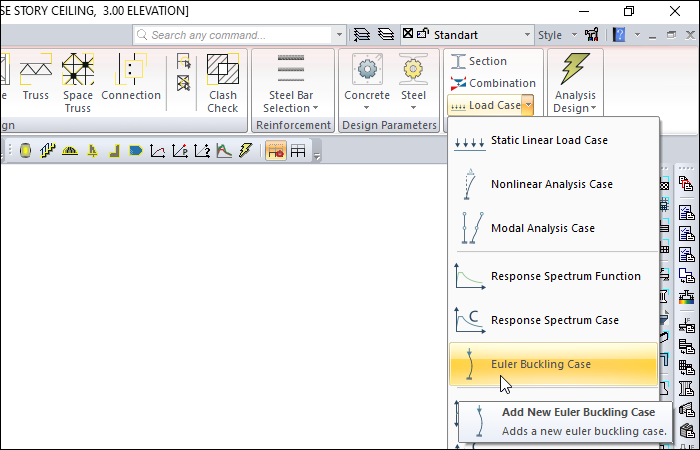This screenshot has width=700, height=450.
Task: Click the curve graph icon in toolbar
Action: 157,151
